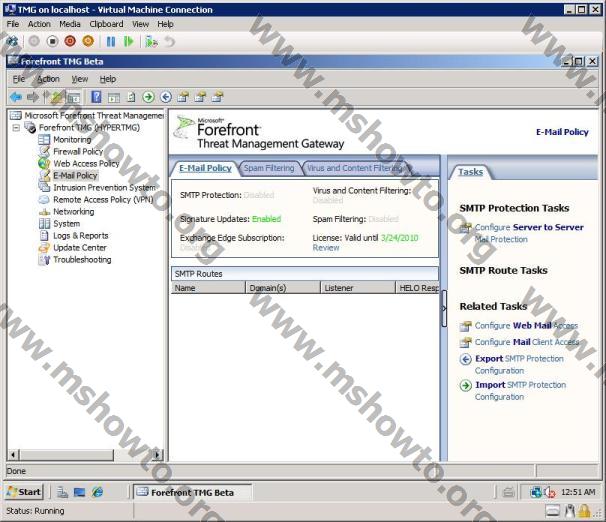
Task: Click the Show/Hide Action Pane toolbar icon
Action: coord(114,97)
